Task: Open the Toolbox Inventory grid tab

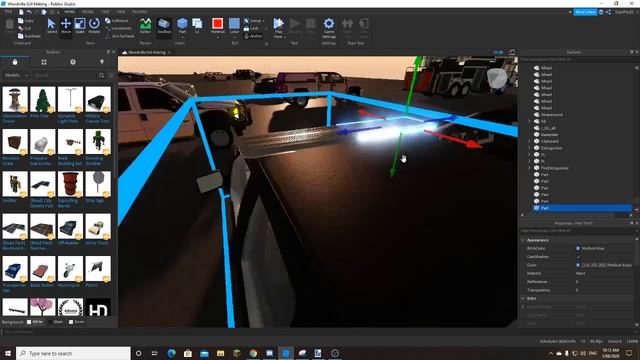Action: [x=44, y=62]
